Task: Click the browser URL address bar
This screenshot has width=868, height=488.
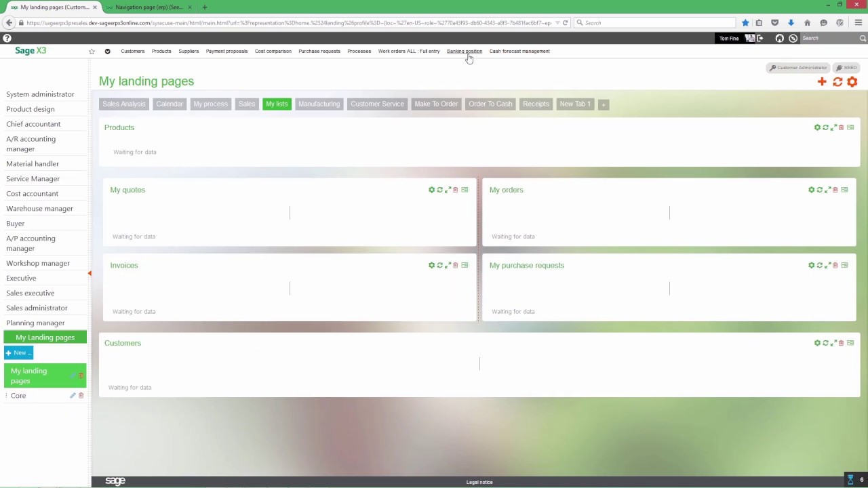Action: click(x=288, y=23)
